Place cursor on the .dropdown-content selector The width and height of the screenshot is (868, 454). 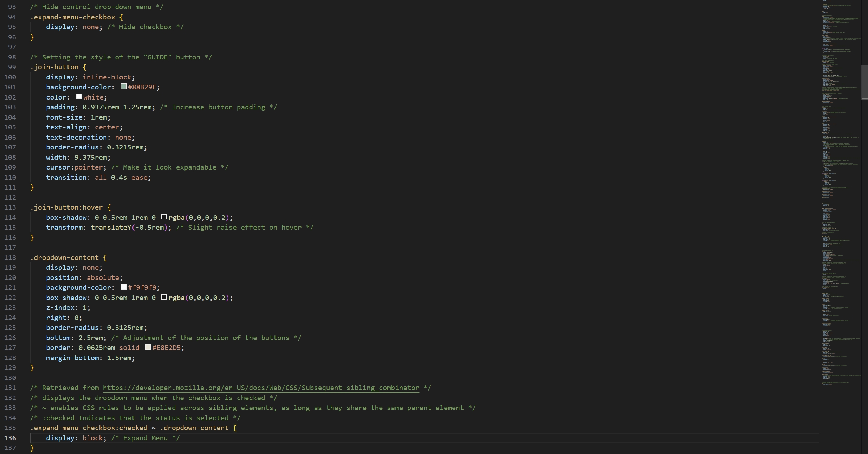click(65, 257)
